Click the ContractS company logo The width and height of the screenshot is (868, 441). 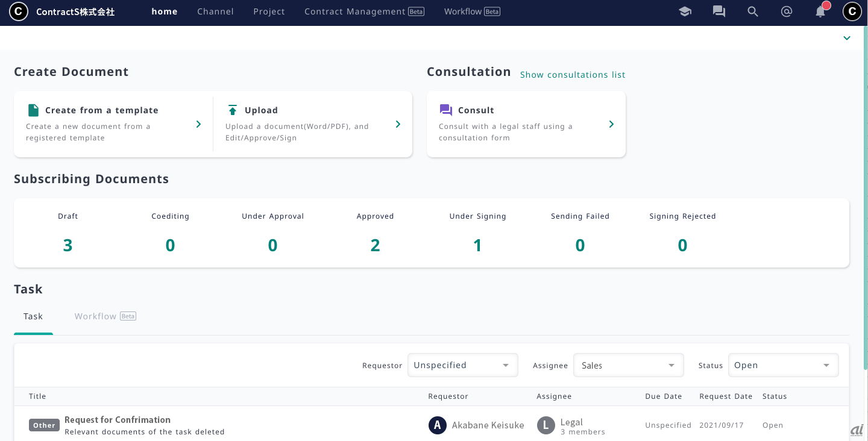19,11
